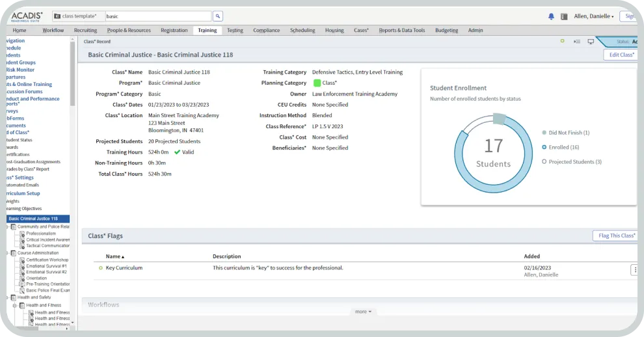
Task: Click the indent list icon in record header
Action: (x=577, y=41)
